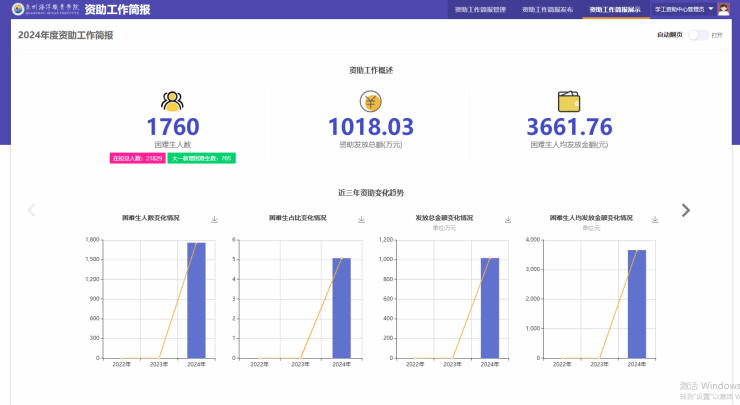Screen dimensions: 740x405
Task: Click the wallet icon for 人均发放金额
Action: 570,101
